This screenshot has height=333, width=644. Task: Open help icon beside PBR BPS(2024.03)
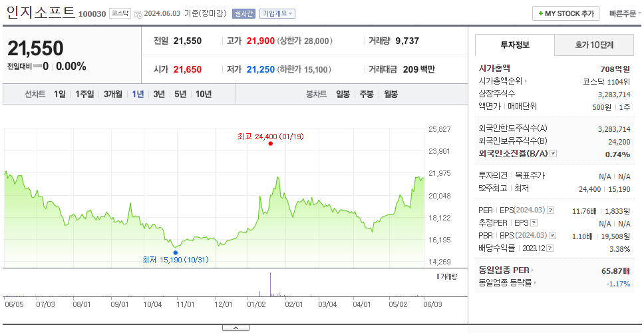pos(553,236)
